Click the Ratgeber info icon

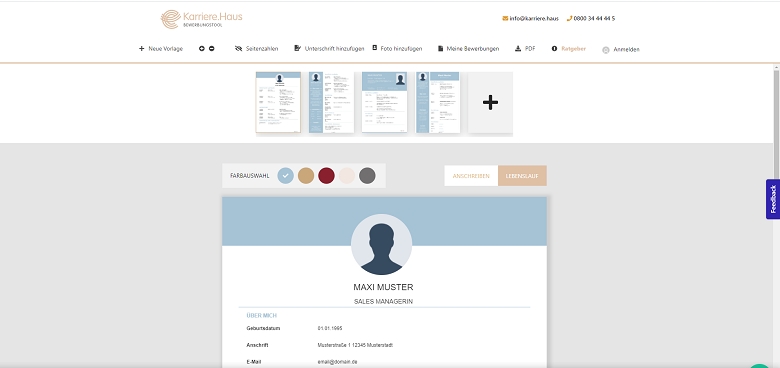tap(554, 49)
